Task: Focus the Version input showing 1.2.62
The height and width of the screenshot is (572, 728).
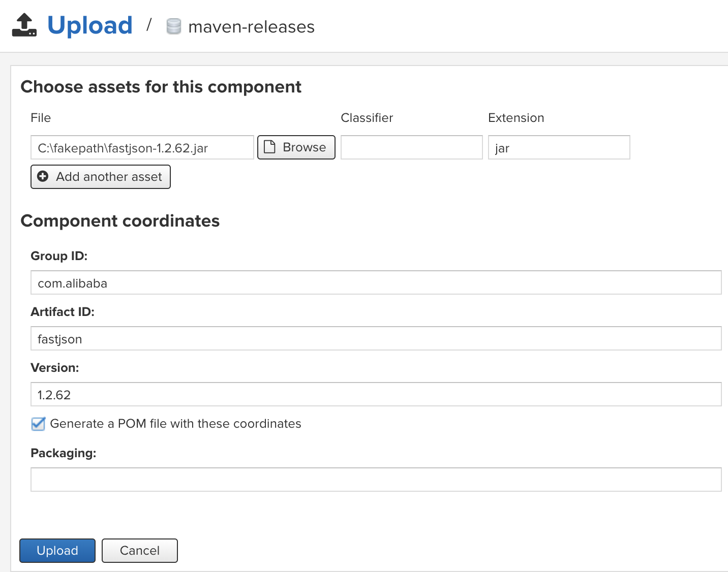Action: coord(376,394)
